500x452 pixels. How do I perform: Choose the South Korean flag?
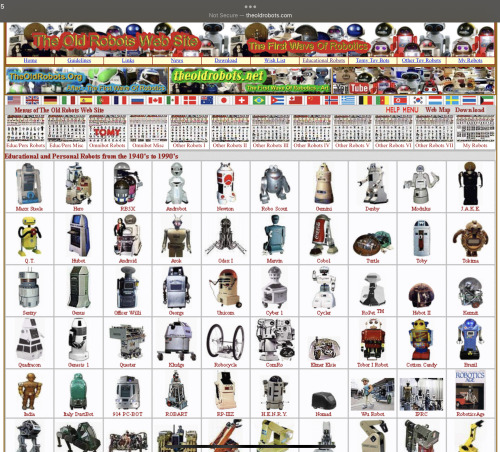pos(418,100)
